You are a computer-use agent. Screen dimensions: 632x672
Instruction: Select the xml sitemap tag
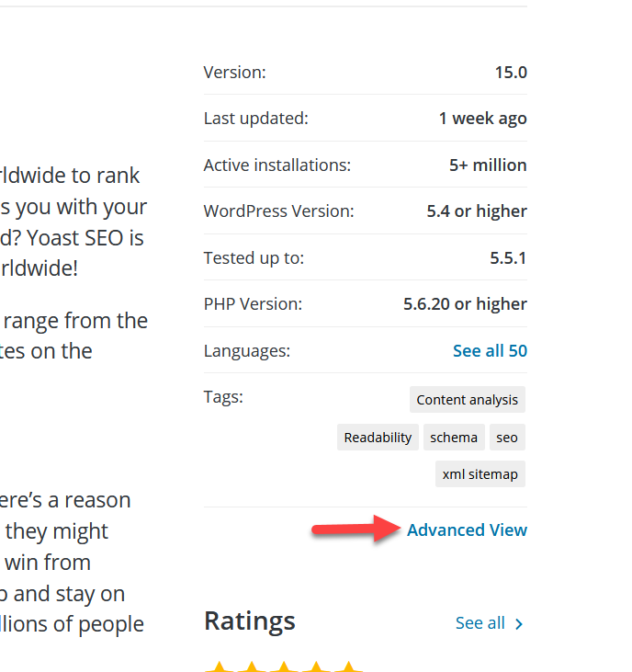pos(480,474)
